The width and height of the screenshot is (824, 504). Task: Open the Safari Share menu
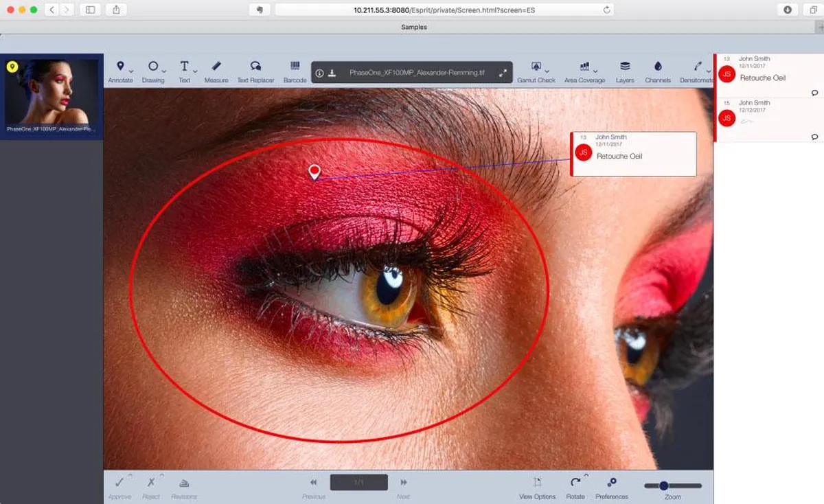click(116, 10)
